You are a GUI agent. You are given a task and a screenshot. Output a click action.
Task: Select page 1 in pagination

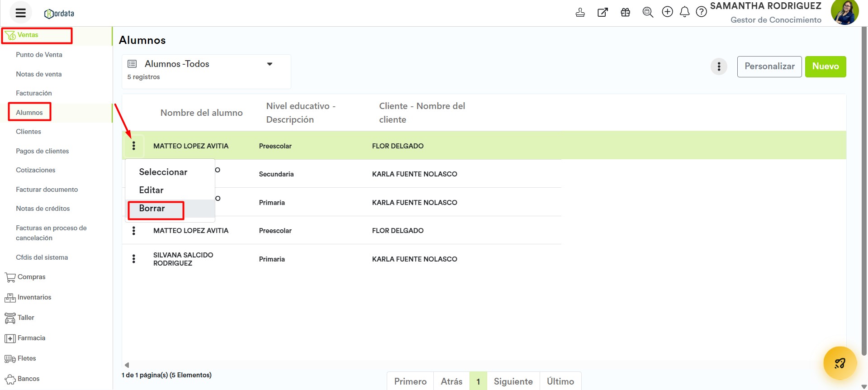click(478, 381)
